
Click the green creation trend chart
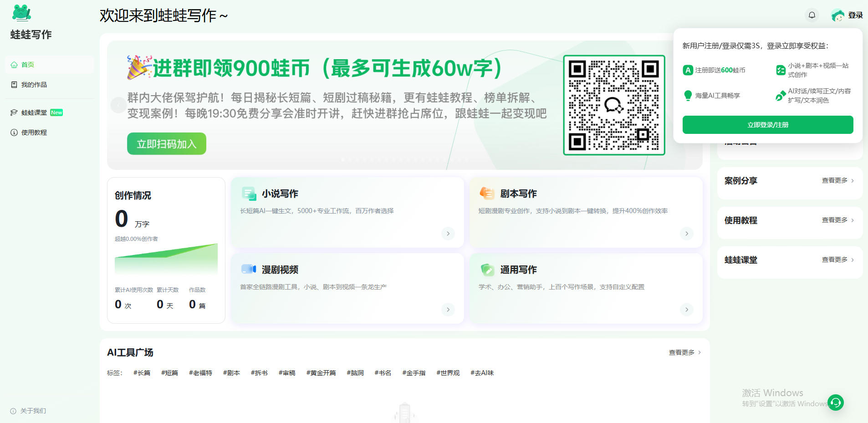click(x=166, y=258)
